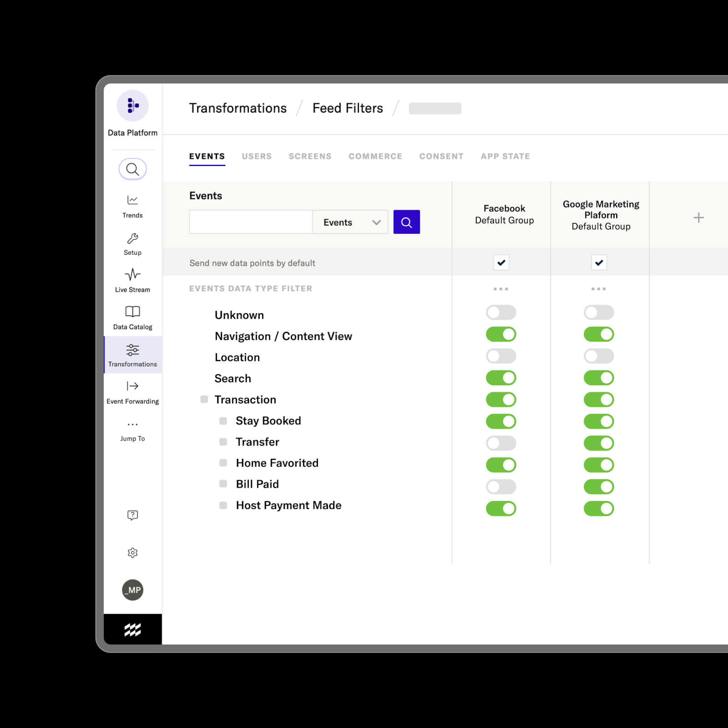The width and height of the screenshot is (728, 728).
Task: Open the CONSENT tab
Action: [441, 156]
